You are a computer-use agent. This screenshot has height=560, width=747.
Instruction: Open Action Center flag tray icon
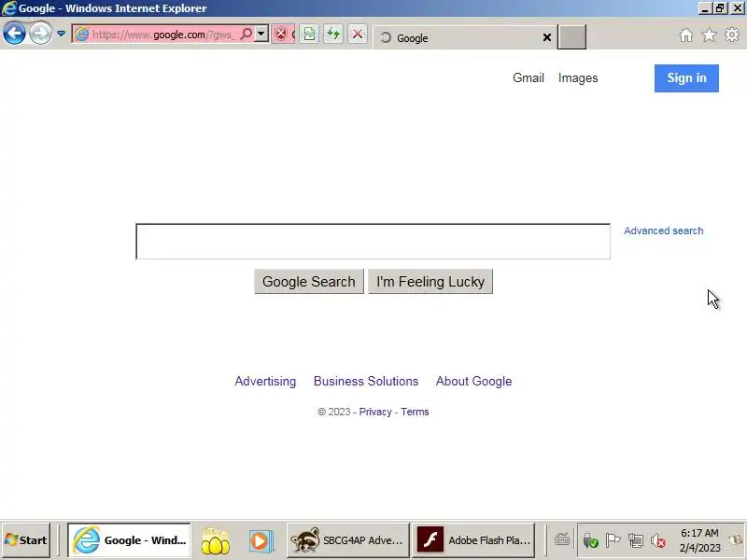613,540
